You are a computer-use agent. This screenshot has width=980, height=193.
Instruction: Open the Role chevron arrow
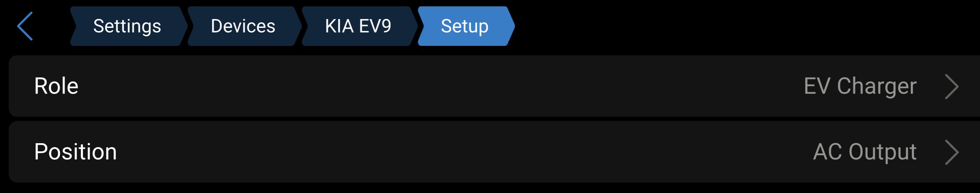[951, 87]
